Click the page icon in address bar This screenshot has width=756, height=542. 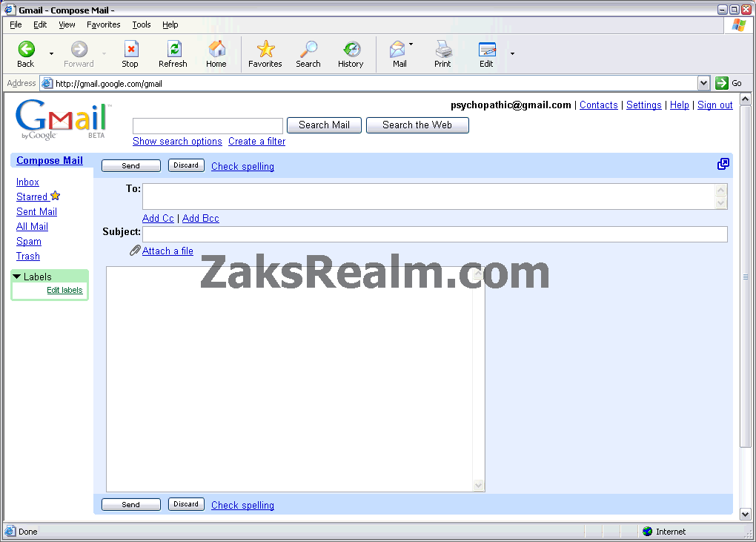click(x=47, y=84)
